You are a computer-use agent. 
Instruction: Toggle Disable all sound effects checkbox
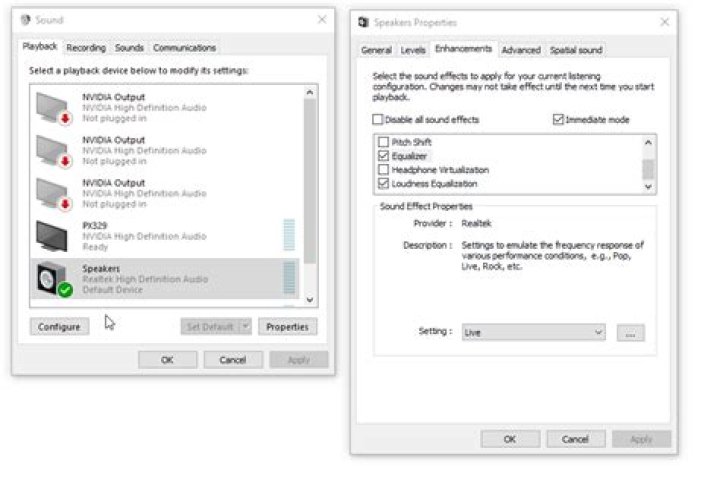(x=377, y=119)
